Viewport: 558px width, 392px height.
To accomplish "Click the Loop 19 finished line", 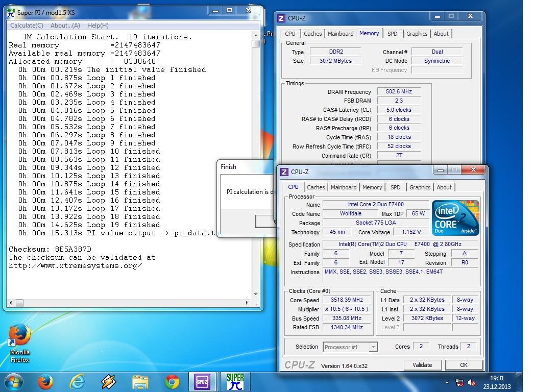I will click(89, 225).
